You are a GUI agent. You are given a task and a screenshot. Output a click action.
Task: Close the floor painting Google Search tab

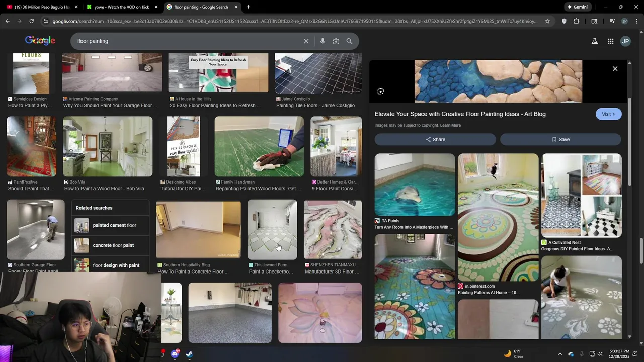(236, 7)
